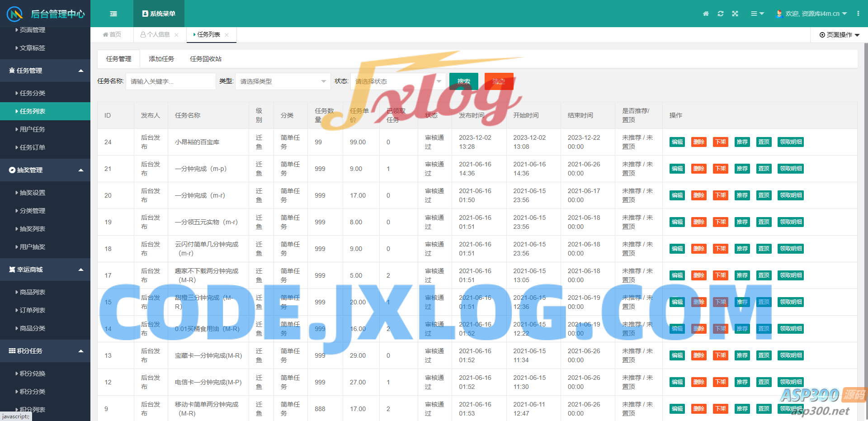Switch to the 任务回收站 tab
The image size is (868, 421).
pos(206,59)
